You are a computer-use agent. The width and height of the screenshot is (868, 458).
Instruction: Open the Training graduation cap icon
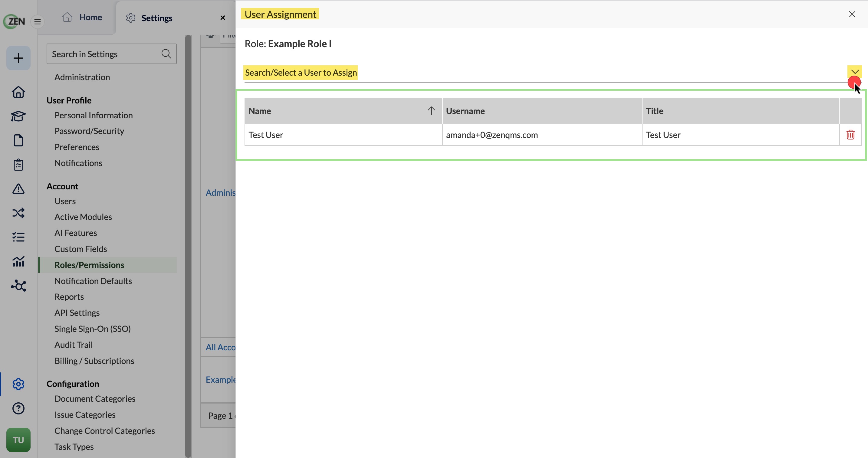click(18, 116)
